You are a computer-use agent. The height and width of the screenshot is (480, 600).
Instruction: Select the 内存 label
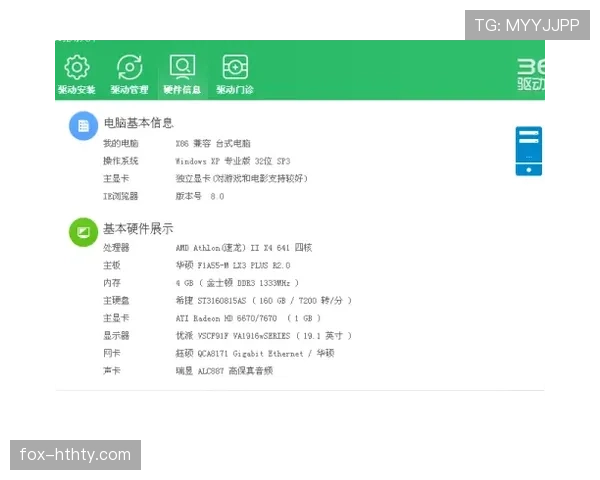[112, 283]
